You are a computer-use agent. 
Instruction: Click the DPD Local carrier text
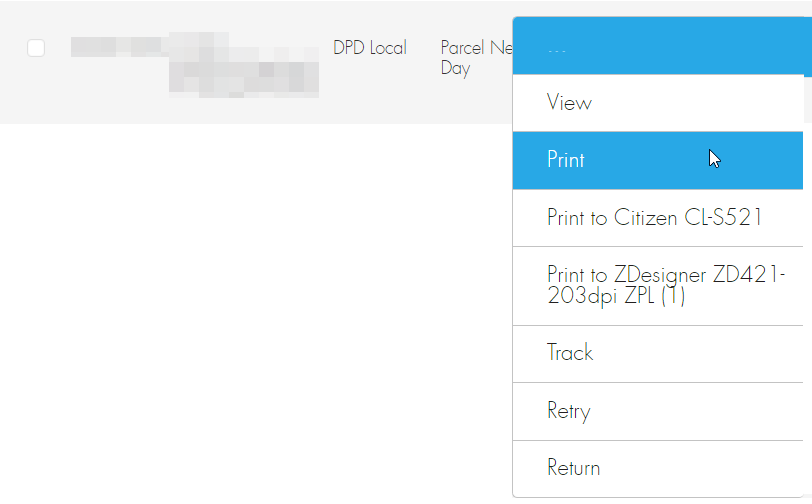(x=370, y=48)
